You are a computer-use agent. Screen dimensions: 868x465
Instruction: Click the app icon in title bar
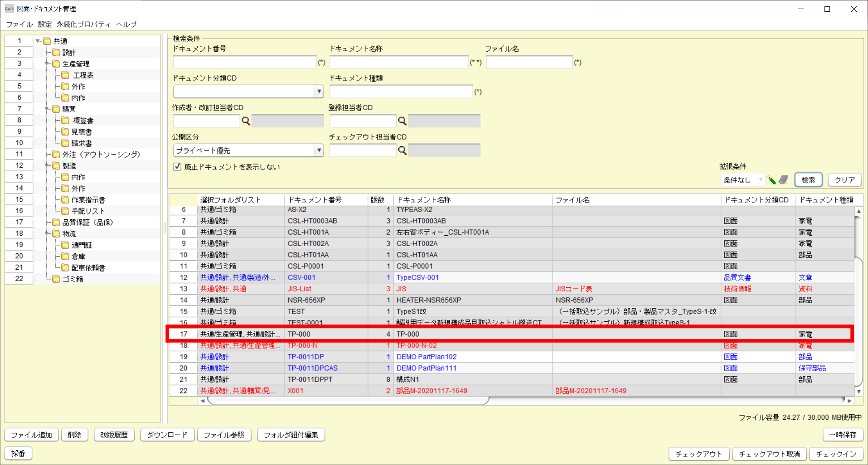coord(9,9)
